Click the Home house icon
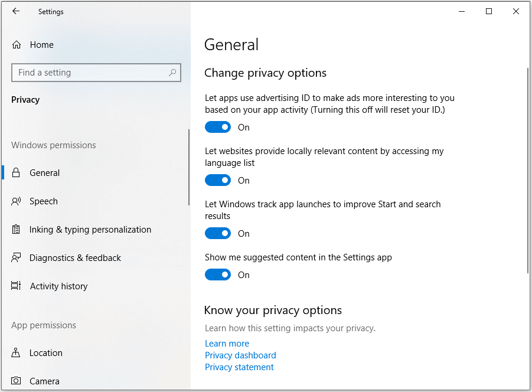 pyautogui.click(x=16, y=44)
